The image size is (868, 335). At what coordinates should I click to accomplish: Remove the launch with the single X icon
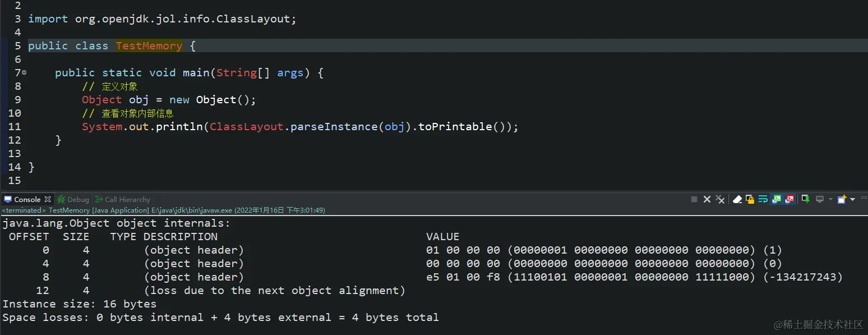707,199
